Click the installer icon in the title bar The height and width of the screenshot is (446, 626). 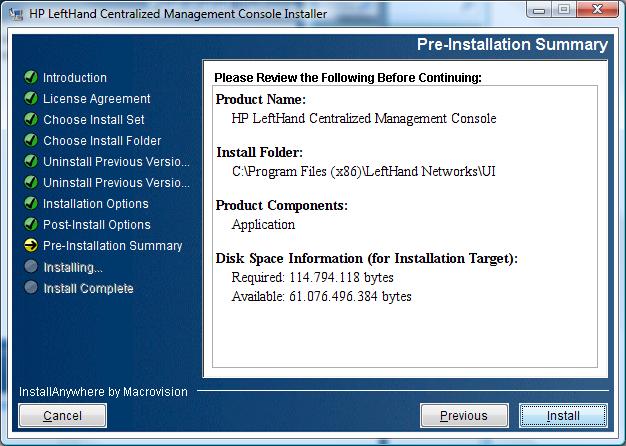tap(16, 14)
